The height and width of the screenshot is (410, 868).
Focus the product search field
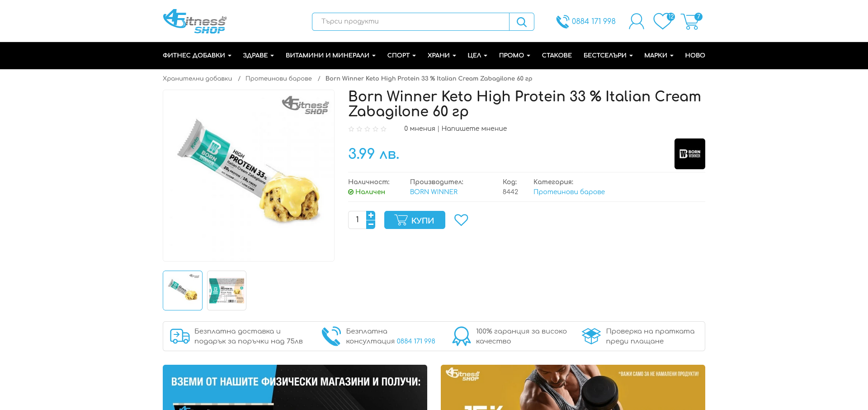[x=410, y=22]
